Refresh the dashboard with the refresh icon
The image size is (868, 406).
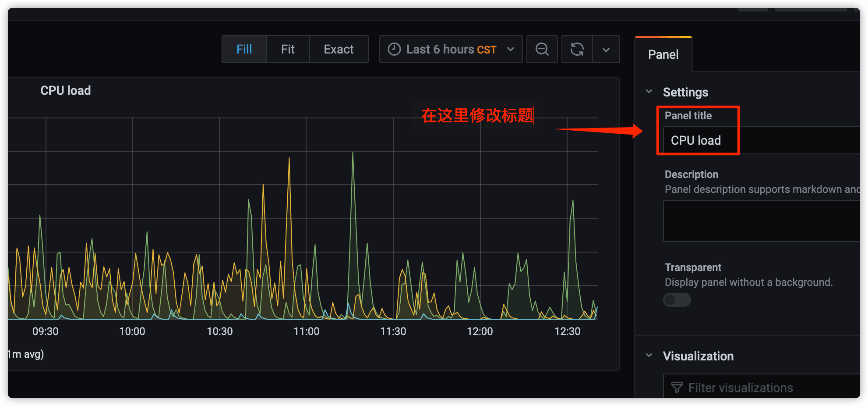[577, 49]
